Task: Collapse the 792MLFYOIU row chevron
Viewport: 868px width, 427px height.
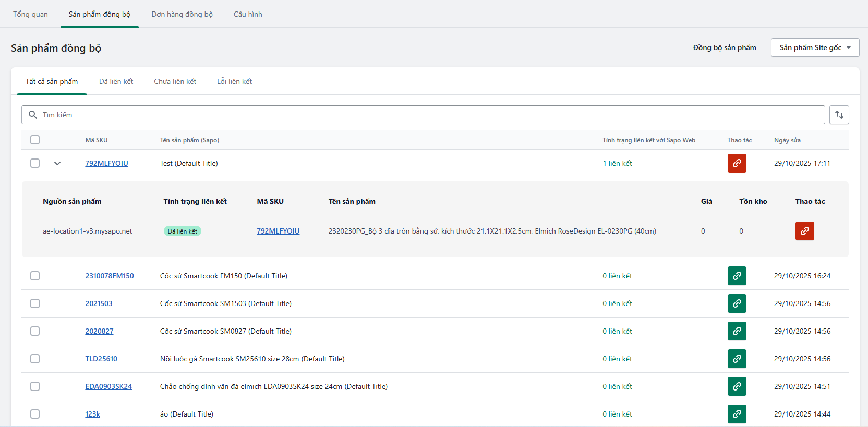Action: coord(57,163)
